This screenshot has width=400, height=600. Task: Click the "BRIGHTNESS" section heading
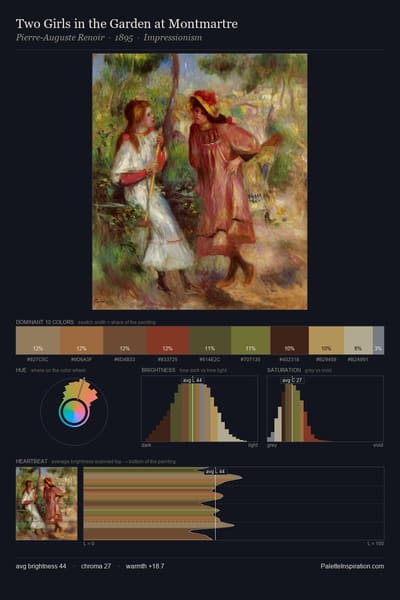pos(158,370)
